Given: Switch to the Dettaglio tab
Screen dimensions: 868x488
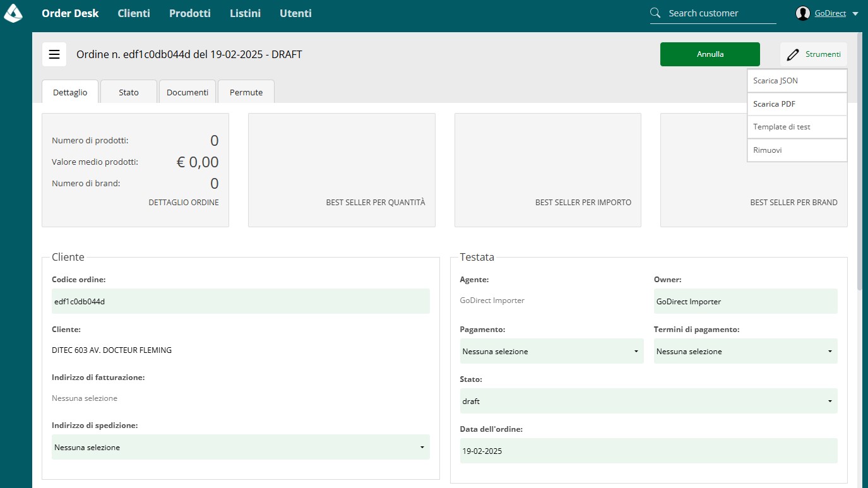Looking at the screenshot, I should (70, 92).
